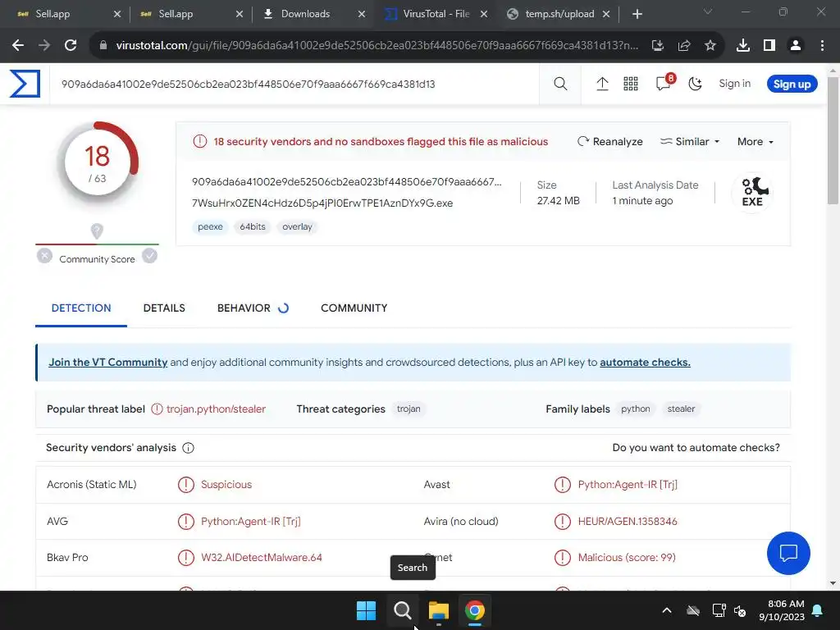This screenshot has height=630, width=840.
Task: Open Windows Start menu
Action: tap(367, 610)
